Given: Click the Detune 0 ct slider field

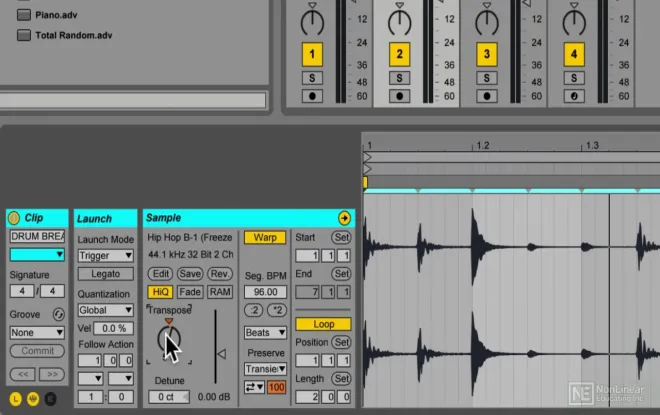Looking at the screenshot, I should click(168, 397).
